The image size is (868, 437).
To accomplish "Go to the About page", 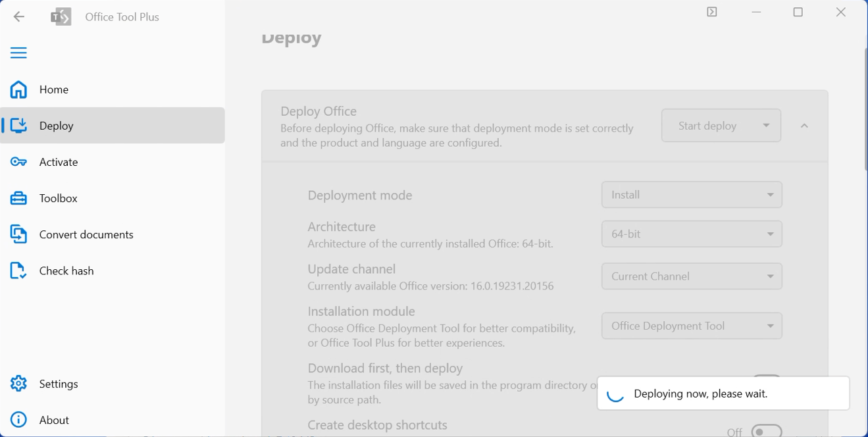I will tap(54, 420).
